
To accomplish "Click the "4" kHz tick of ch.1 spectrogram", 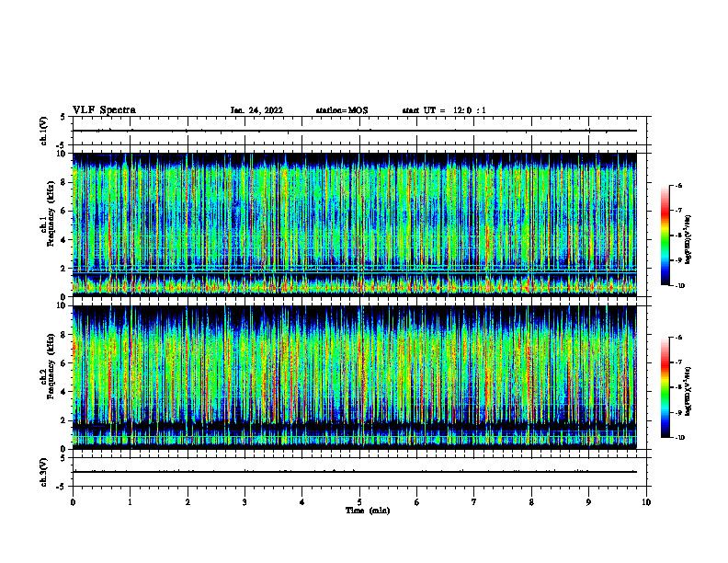I will click(x=64, y=240).
